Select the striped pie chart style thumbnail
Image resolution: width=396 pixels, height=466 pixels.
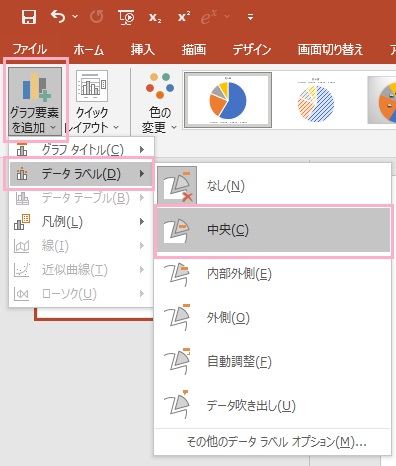[x=316, y=100]
